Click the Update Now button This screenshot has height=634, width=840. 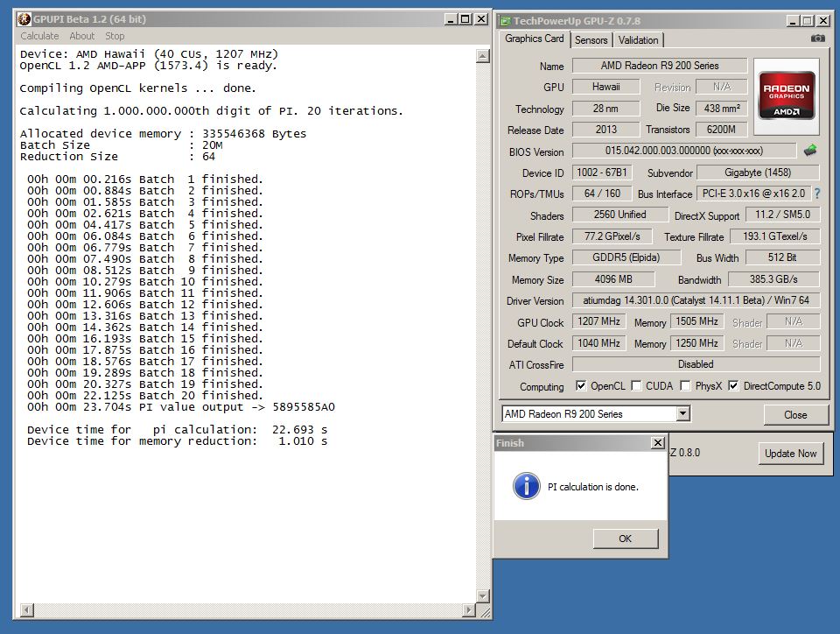pos(791,454)
